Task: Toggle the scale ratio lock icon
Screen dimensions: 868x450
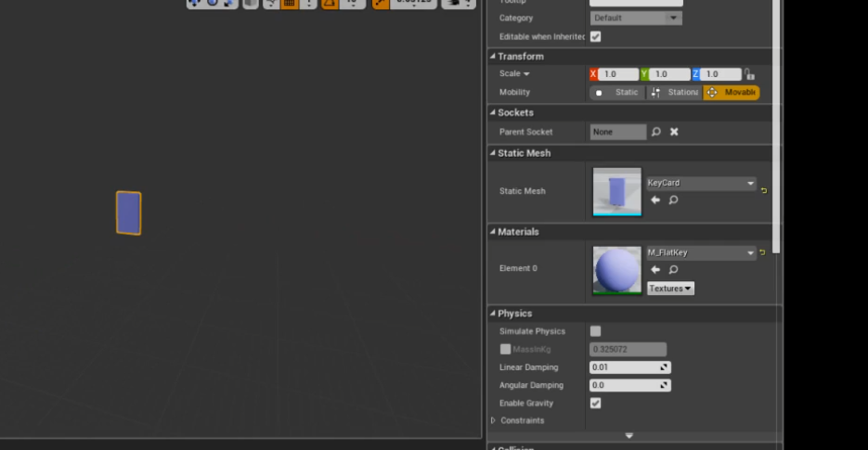Action: (749, 74)
